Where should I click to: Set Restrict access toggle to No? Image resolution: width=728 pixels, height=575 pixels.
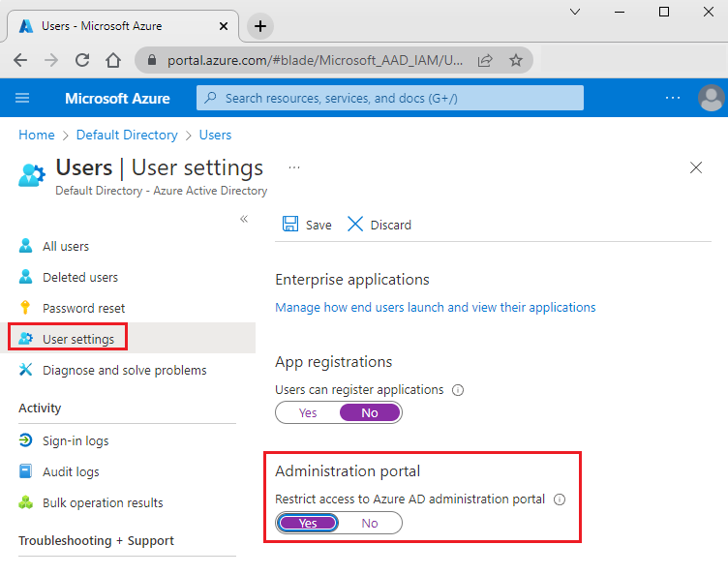point(370,523)
